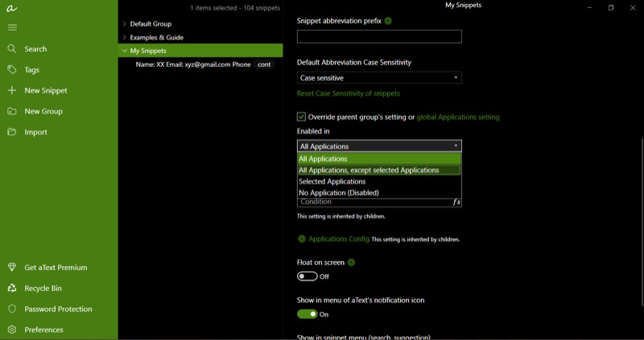
Task: Turn on the Float on screen toggle
Action: pos(308,276)
